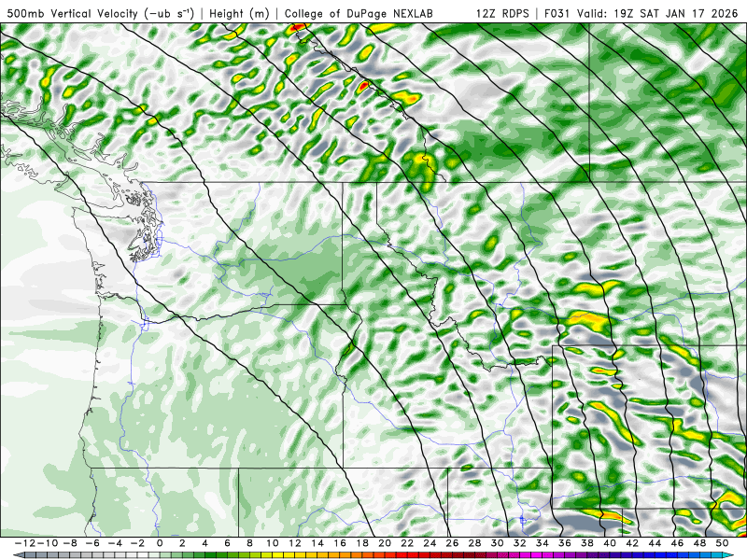
Task: Click the "10" color scale label
Action: (x=272, y=543)
